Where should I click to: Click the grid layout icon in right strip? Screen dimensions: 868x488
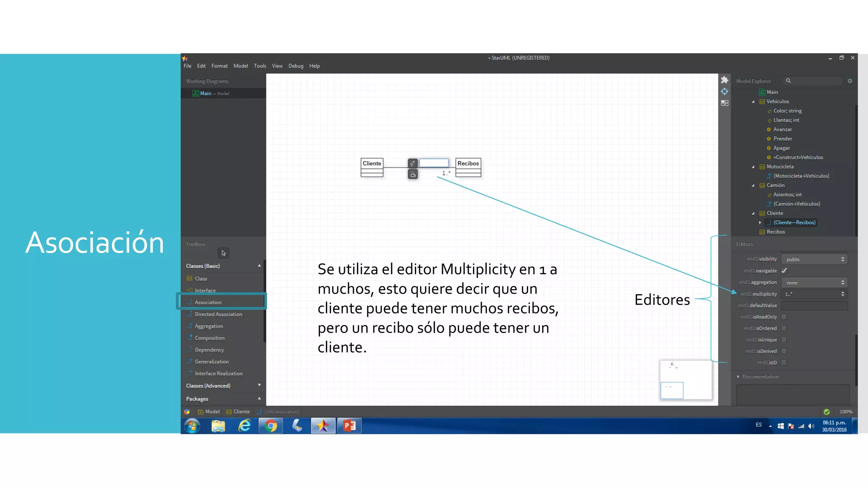coord(725,103)
